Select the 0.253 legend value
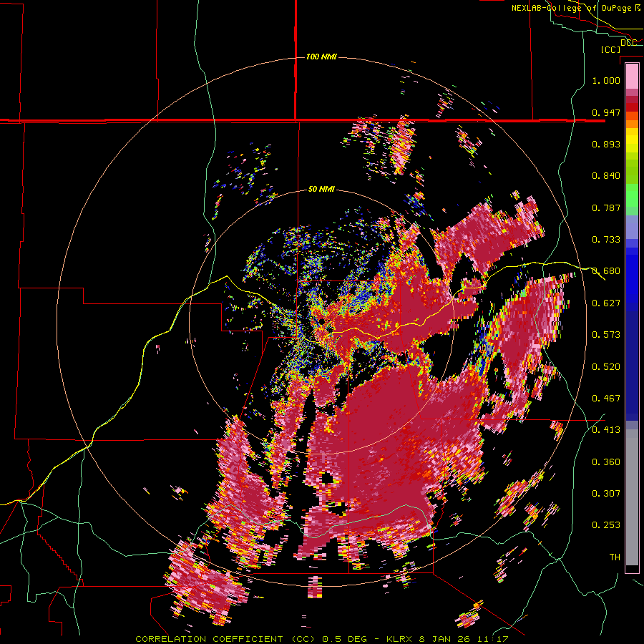 coord(606,525)
